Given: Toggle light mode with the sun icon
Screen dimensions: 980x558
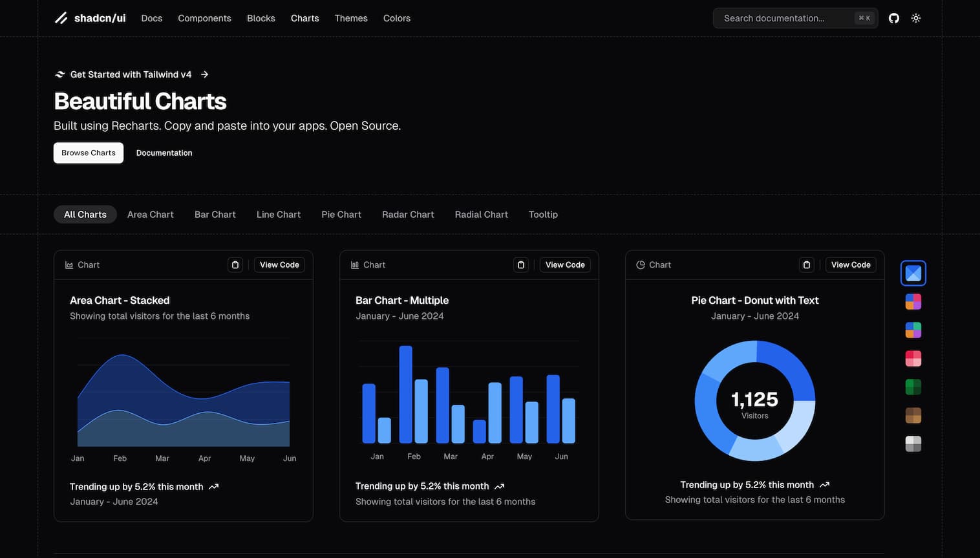Looking at the screenshot, I should [915, 17].
